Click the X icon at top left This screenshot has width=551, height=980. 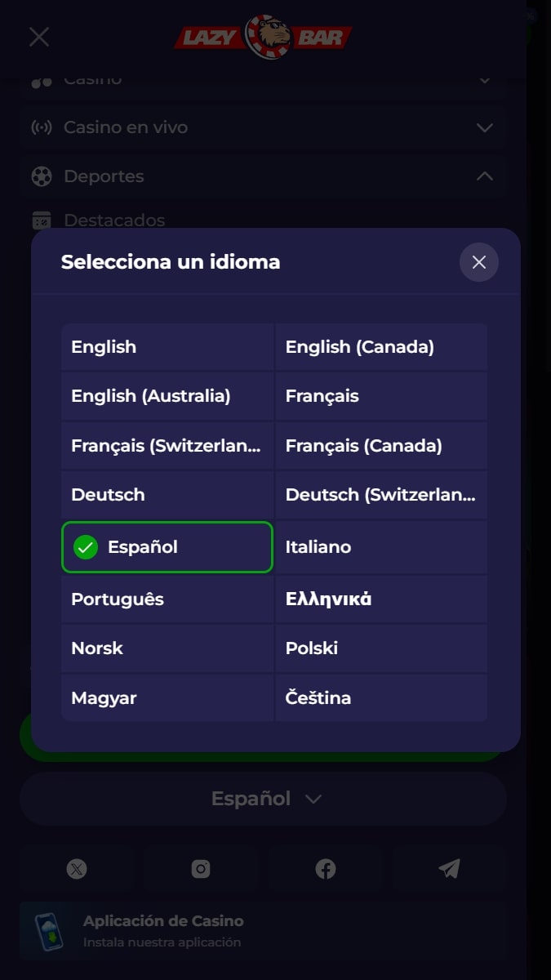[x=39, y=36]
